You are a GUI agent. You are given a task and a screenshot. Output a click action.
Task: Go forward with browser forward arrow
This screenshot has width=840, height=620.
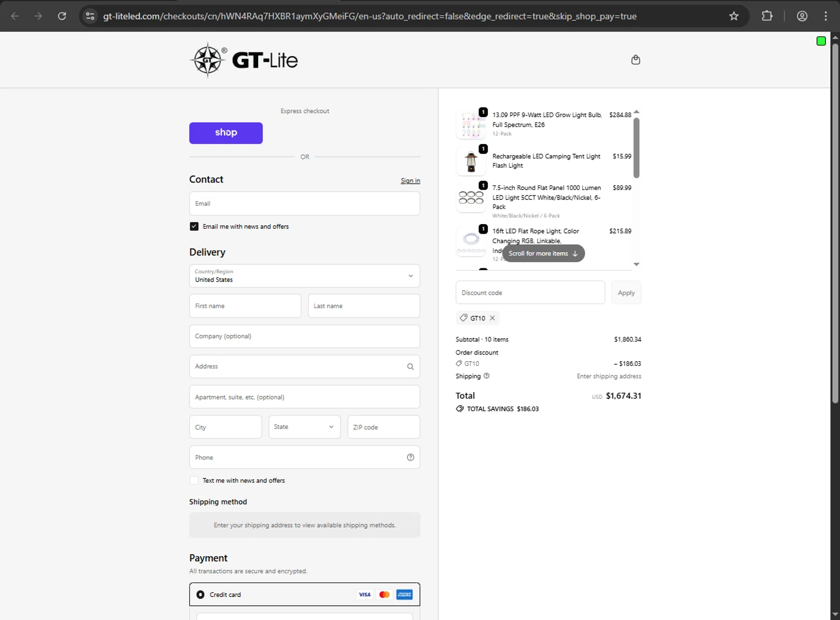click(38, 16)
